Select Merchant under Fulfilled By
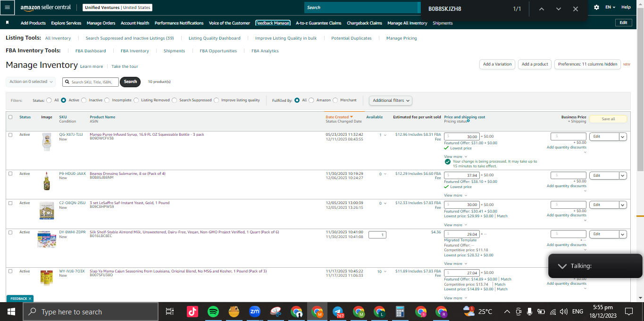The height and width of the screenshot is (321, 644). (335, 100)
